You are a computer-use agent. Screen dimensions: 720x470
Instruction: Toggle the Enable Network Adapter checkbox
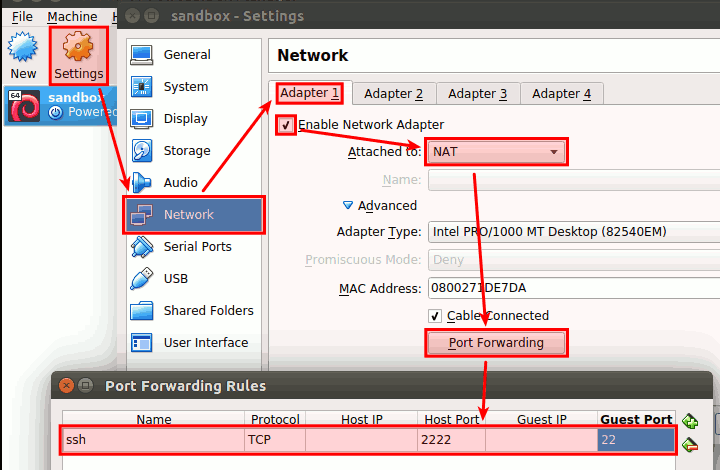[286, 125]
